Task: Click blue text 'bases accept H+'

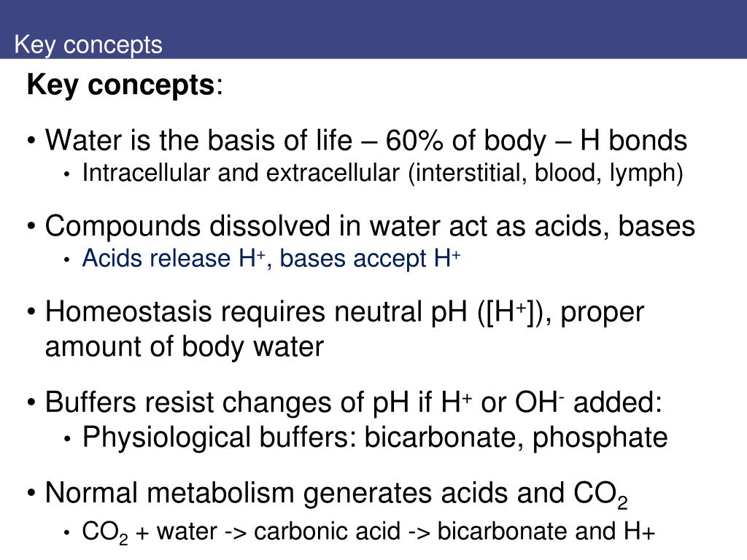Action: tap(370, 259)
